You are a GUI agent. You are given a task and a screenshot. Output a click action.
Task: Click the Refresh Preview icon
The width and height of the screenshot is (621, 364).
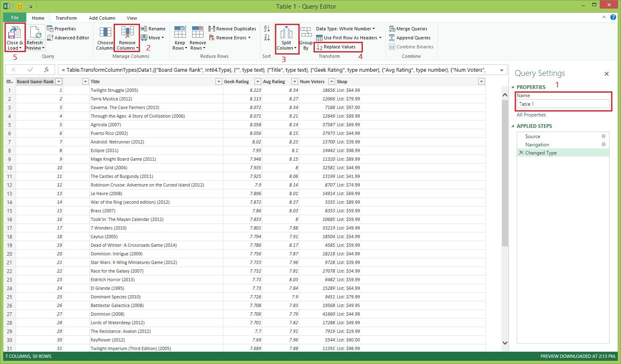point(35,33)
